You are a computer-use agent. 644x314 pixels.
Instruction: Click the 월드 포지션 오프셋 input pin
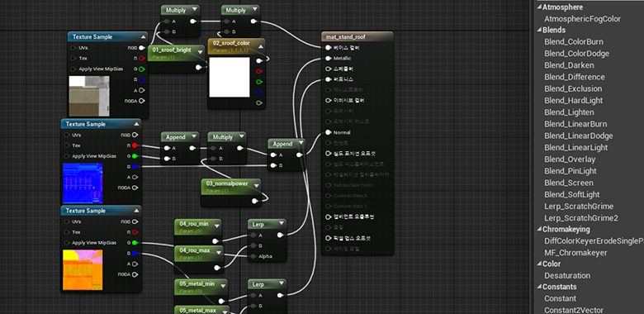coord(328,154)
